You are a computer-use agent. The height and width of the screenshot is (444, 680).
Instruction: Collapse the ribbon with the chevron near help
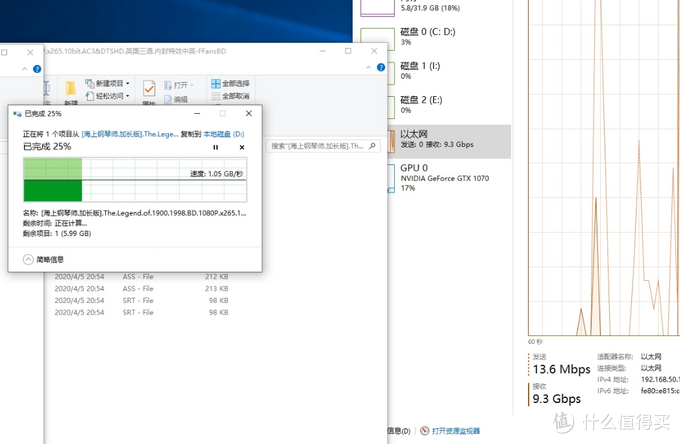[368, 67]
